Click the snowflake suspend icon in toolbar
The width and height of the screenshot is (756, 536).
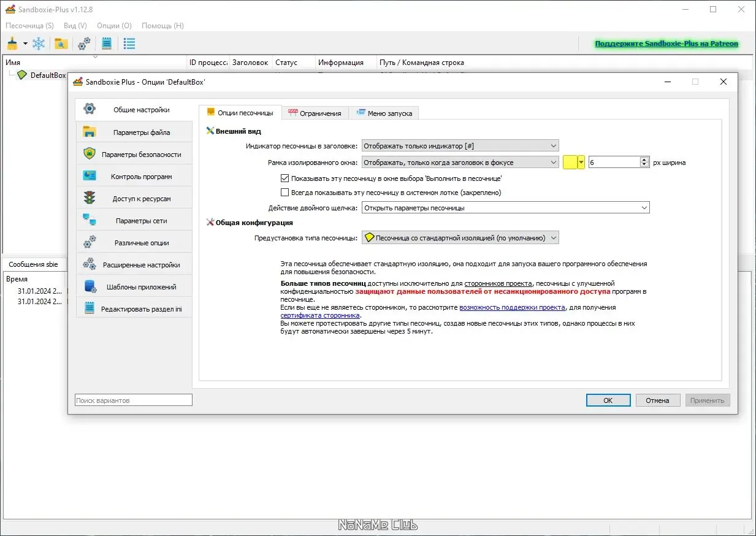point(39,44)
